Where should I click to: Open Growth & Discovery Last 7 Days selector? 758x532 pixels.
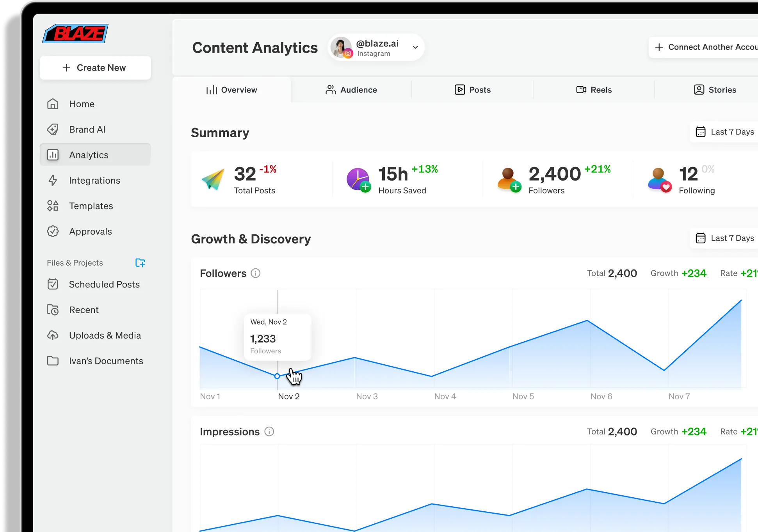point(725,238)
